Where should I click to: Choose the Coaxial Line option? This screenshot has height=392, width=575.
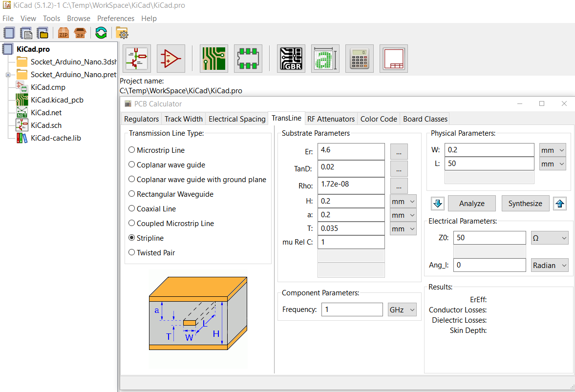[132, 209]
